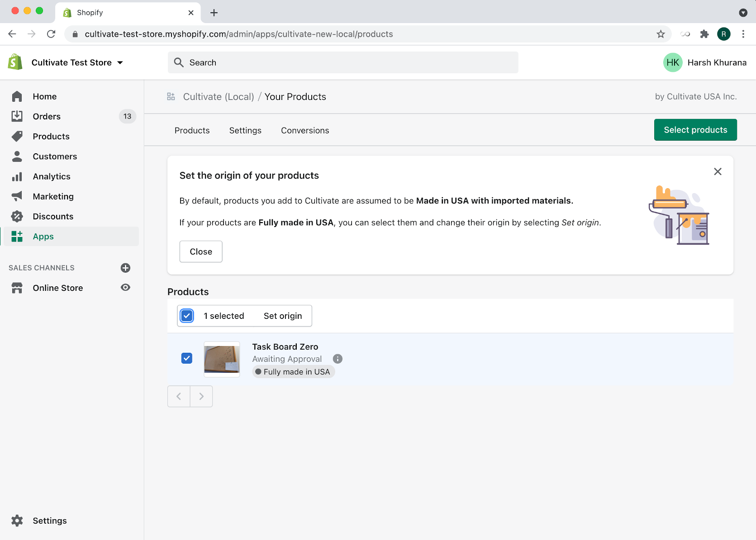Click the 1 selected label
This screenshot has width=756, height=540.
click(224, 316)
